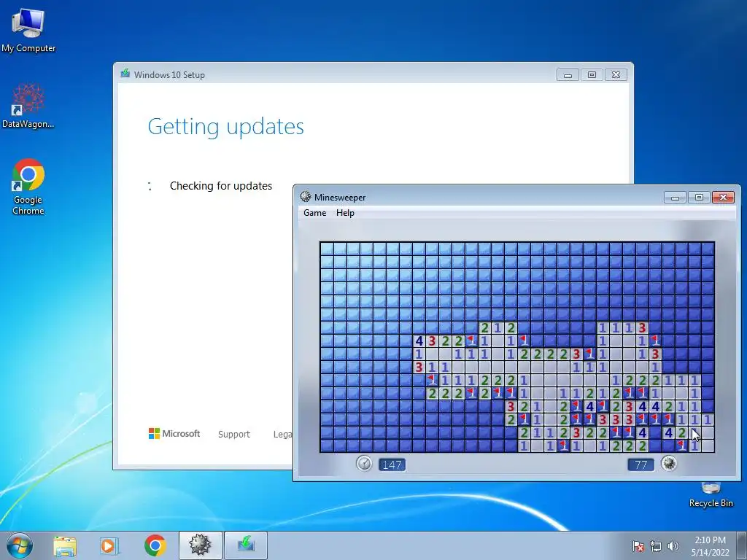Click the Minesweeper title bar mine icon
Viewport: 747px width, 560px height.
[306, 197]
